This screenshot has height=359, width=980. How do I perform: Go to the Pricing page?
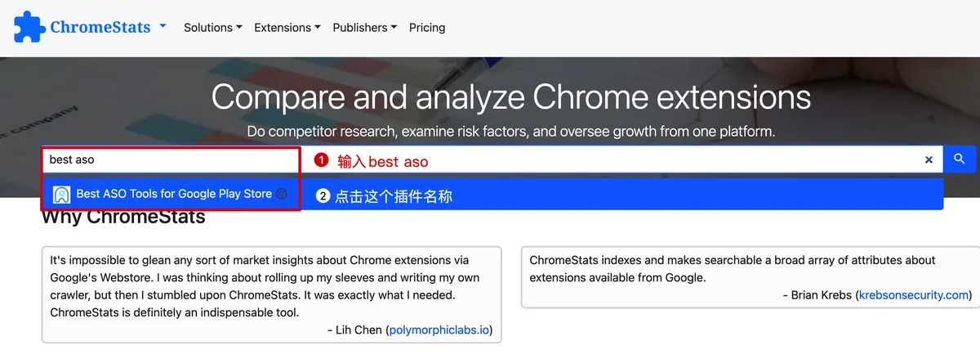tap(427, 28)
